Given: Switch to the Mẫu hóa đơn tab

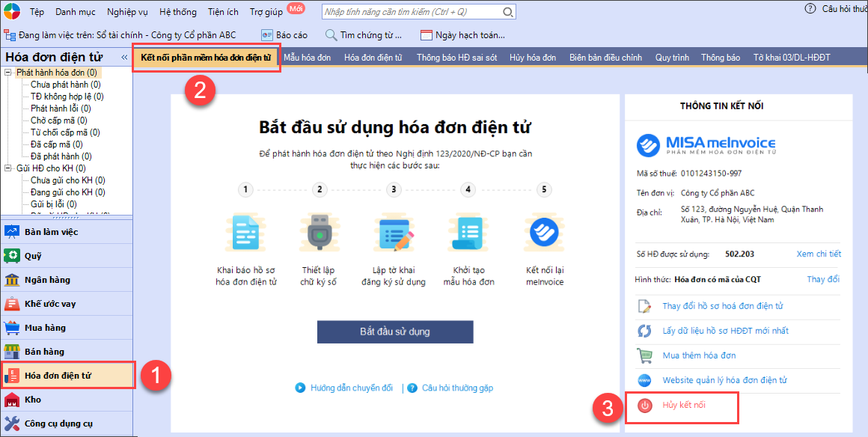Looking at the screenshot, I should [x=306, y=58].
